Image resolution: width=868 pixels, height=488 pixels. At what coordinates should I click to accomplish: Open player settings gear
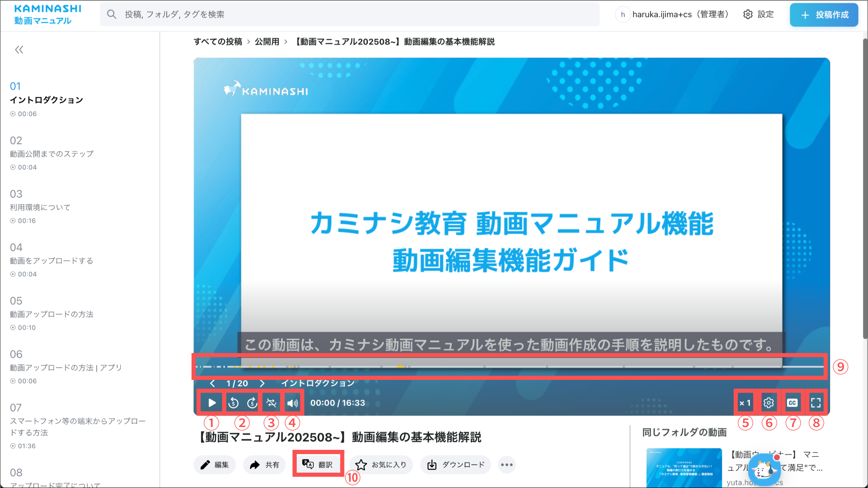pos(768,403)
